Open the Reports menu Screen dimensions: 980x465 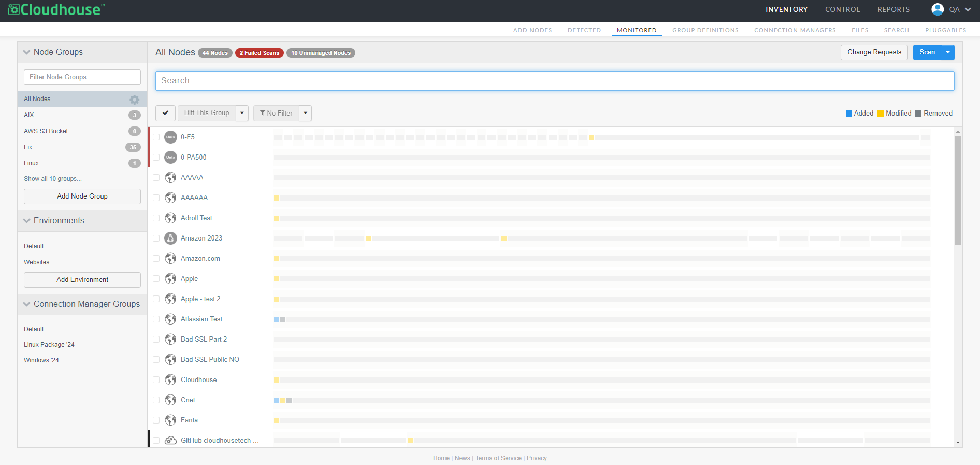pyautogui.click(x=893, y=9)
